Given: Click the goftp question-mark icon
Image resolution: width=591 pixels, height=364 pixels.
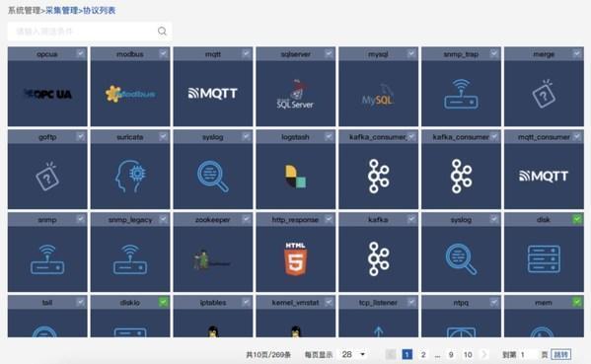Looking at the screenshot, I should 47,177.
